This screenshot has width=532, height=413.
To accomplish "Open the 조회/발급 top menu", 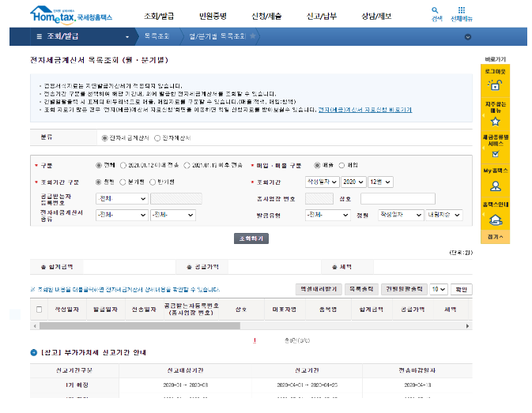I will pyautogui.click(x=159, y=16).
